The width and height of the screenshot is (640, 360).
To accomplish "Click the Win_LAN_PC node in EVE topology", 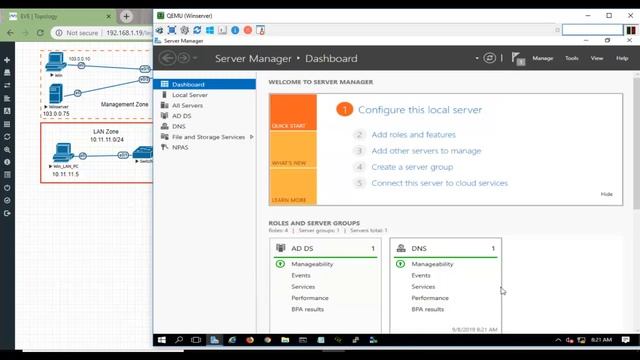I will (x=63, y=152).
